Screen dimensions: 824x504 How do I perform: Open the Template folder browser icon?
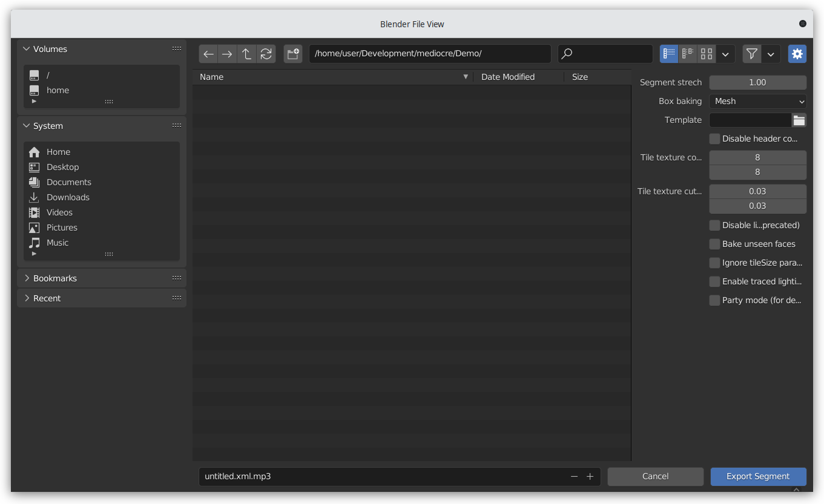coord(799,120)
